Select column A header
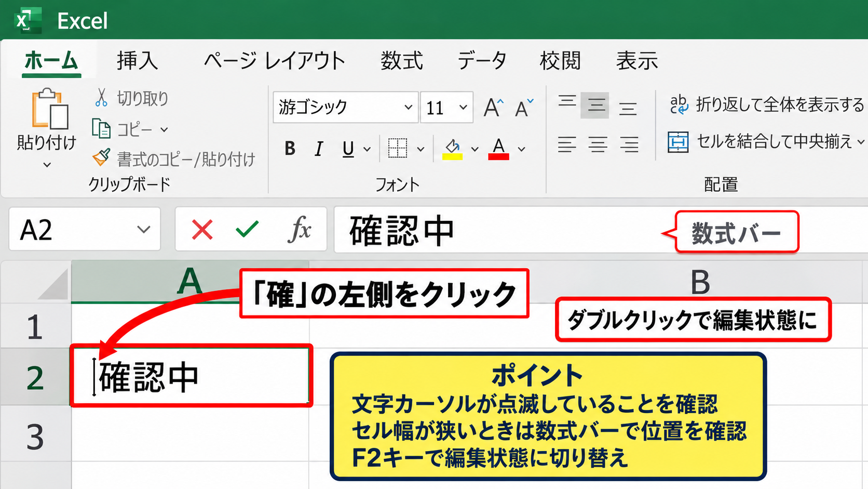 pyautogui.click(x=190, y=282)
